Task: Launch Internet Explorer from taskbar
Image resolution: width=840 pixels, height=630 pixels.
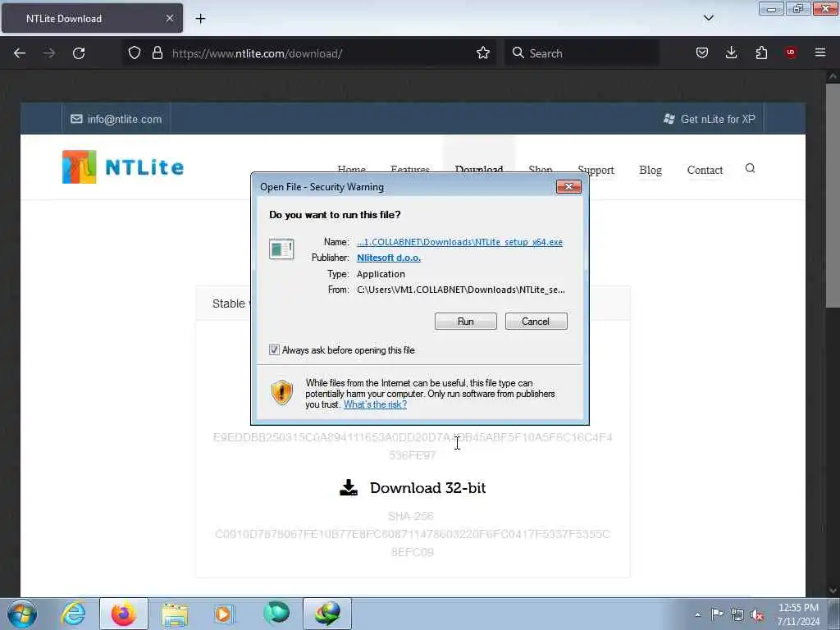Action: pyautogui.click(x=73, y=614)
